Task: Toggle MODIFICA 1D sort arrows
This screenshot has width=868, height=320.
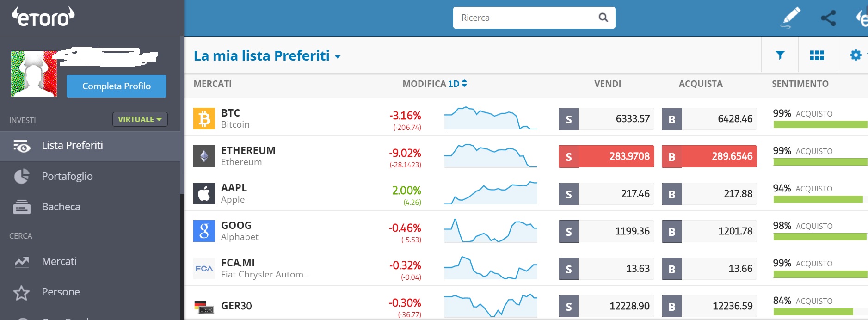Action: (464, 83)
